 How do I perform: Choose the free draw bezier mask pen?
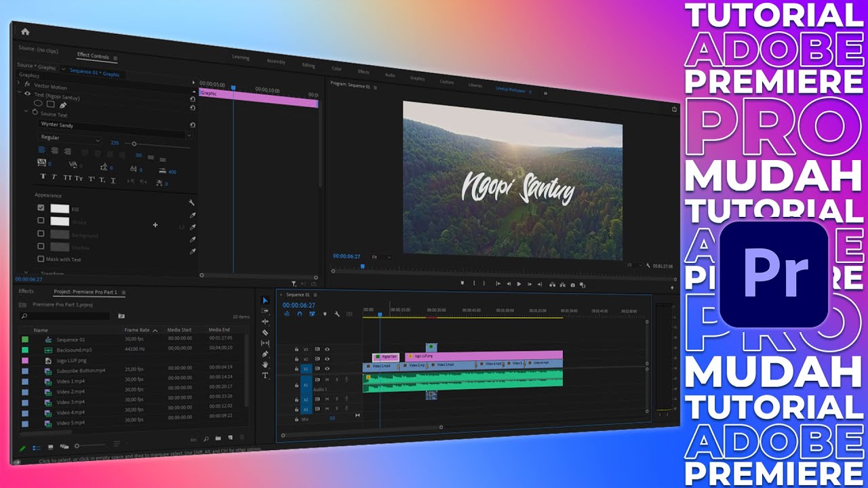click(63, 106)
